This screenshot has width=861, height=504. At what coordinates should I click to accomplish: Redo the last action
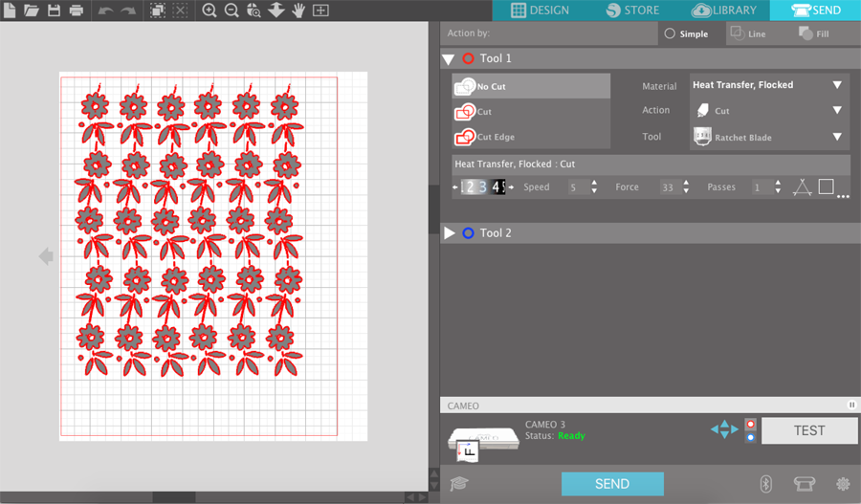coord(128,11)
